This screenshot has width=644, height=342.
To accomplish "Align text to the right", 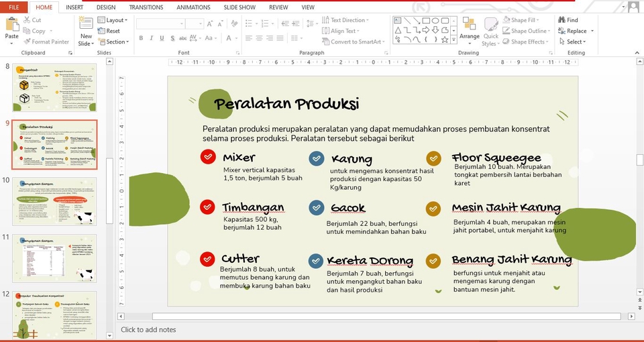I will (270, 38).
